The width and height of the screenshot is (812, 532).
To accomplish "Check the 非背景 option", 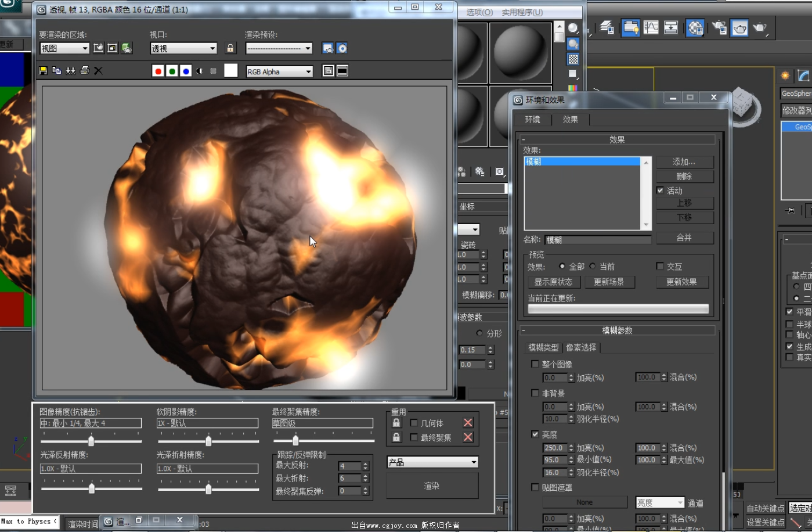I will [535, 393].
